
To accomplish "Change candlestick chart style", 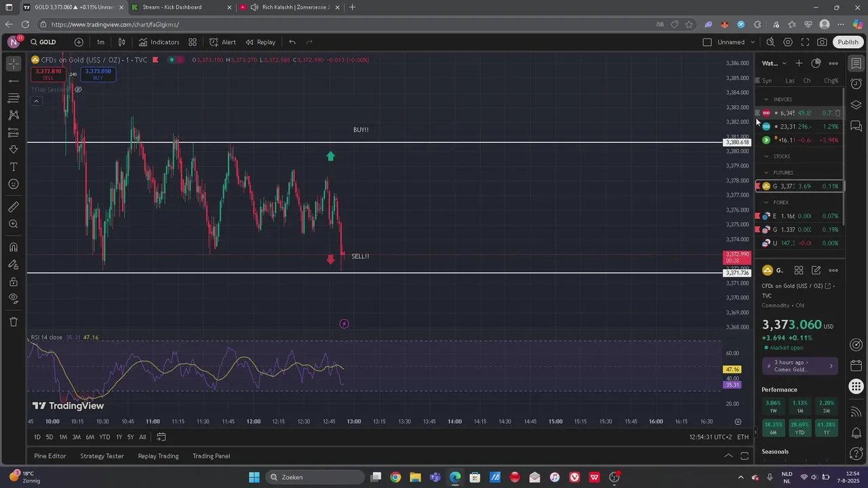I will (122, 42).
